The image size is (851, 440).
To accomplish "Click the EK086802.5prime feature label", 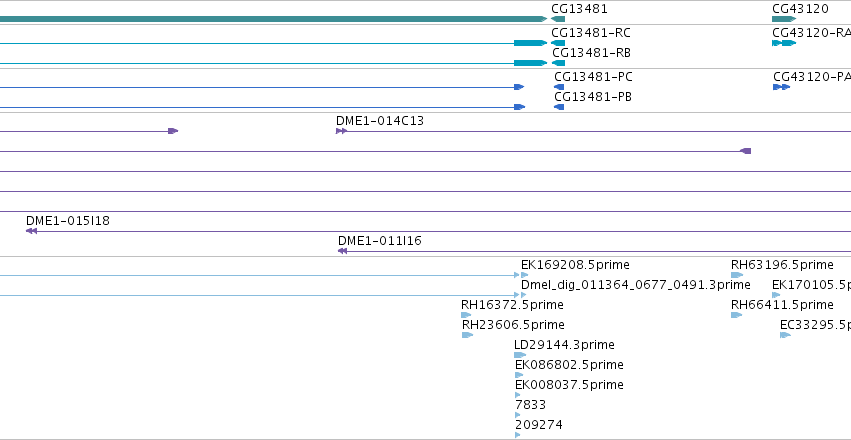I will tap(569, 365).
